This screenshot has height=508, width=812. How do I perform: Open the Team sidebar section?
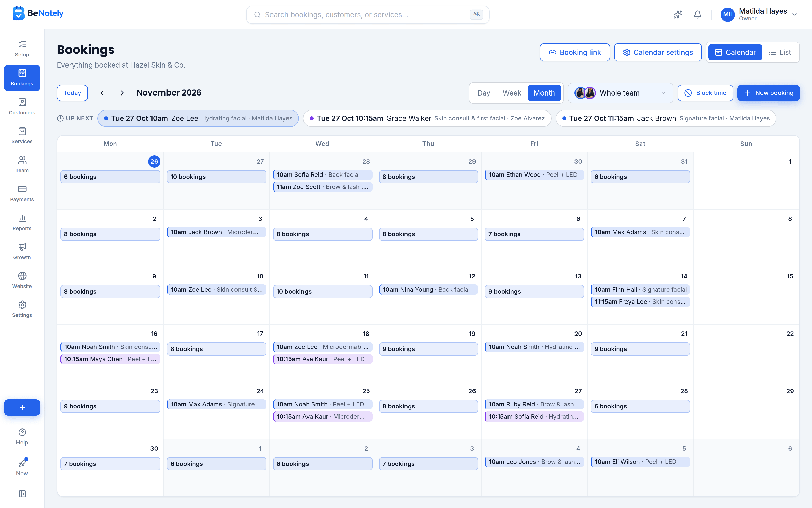[22, 164]
